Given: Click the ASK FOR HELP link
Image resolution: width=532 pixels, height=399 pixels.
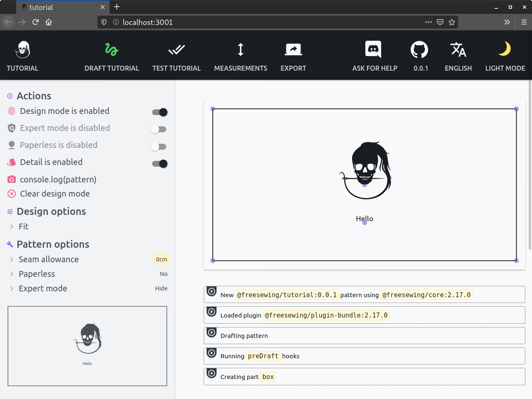Looking at the screenshot, I should pos(375,68).
